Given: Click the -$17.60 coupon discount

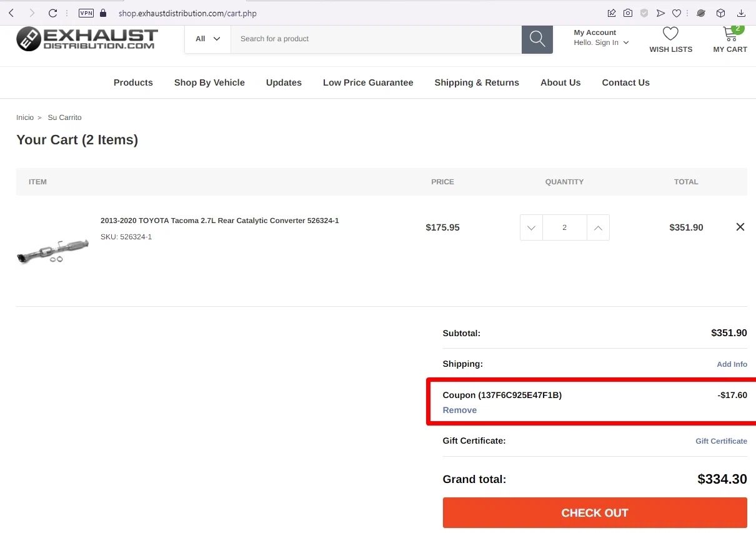Looking at the screenshot, I should tap(732, 395).
